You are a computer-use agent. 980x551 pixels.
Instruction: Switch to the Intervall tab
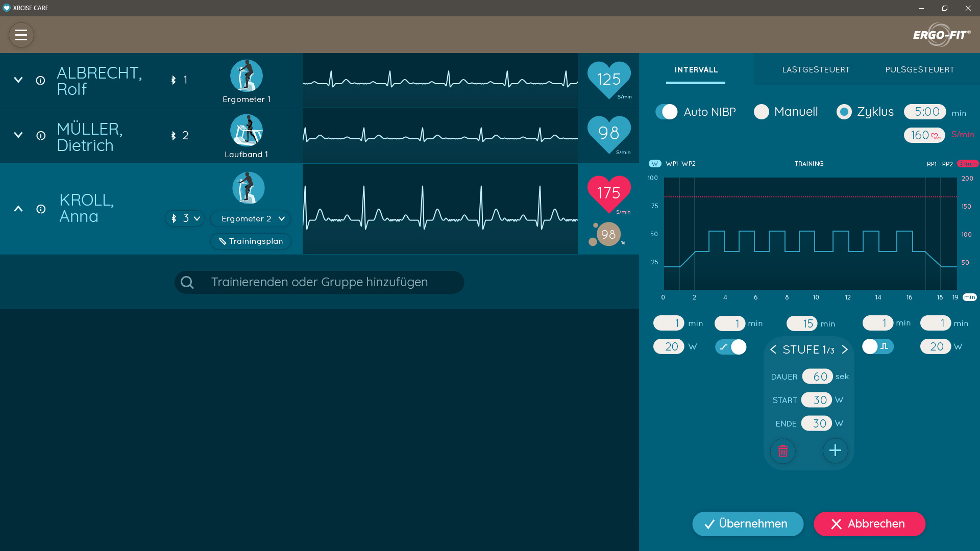(x=696, y=70)
